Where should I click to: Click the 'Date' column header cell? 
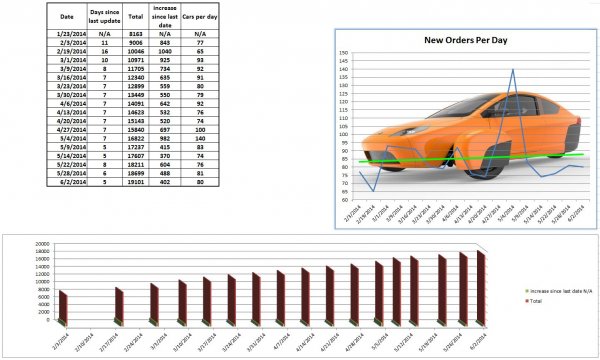[x=67, y=16]
